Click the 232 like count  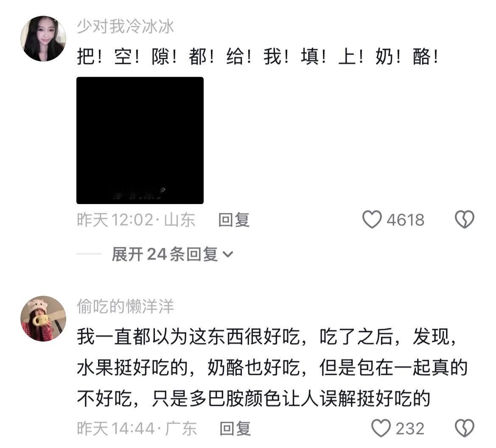point(410,429)
